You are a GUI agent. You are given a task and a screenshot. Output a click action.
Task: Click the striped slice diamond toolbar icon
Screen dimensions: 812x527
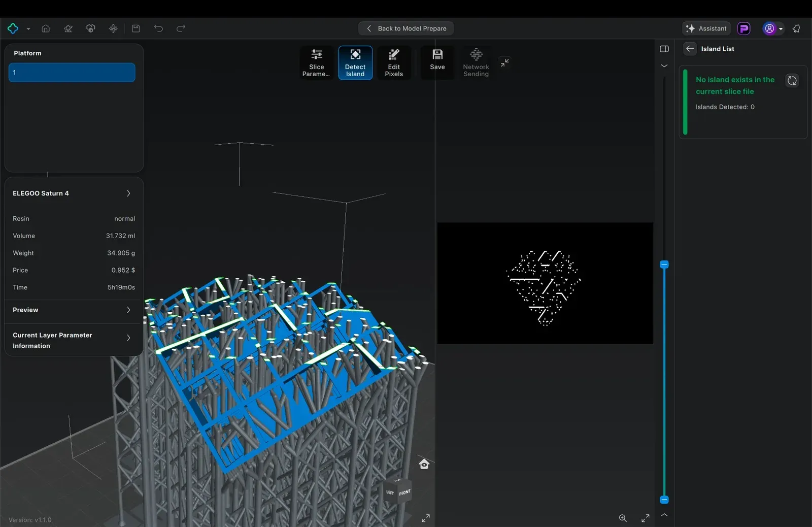click(113, 28)
